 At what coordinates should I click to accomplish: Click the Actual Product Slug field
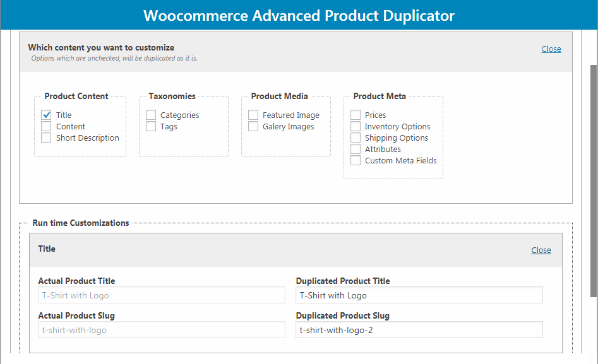click(161, 329)
